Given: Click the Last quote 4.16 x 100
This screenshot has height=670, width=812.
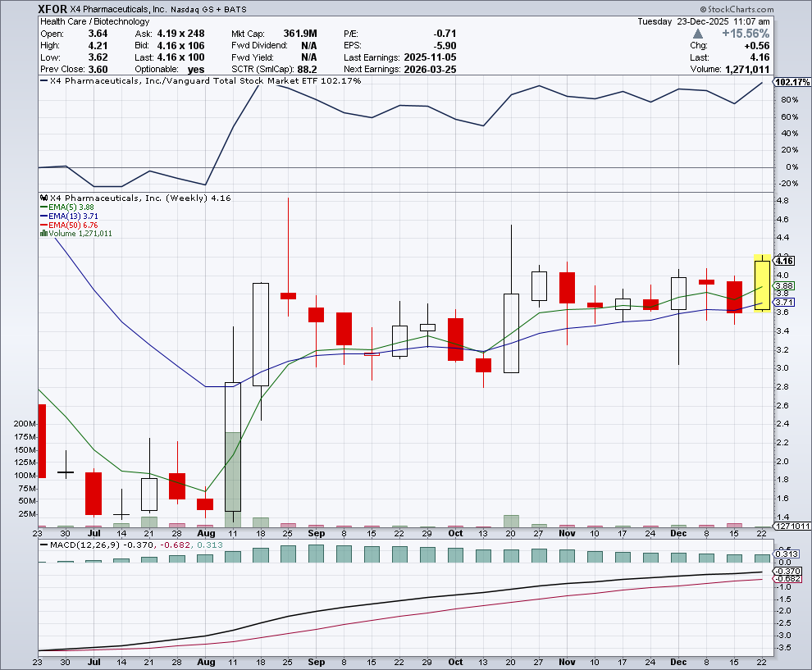Looking at the screenshot, I should tap(180, 57).
